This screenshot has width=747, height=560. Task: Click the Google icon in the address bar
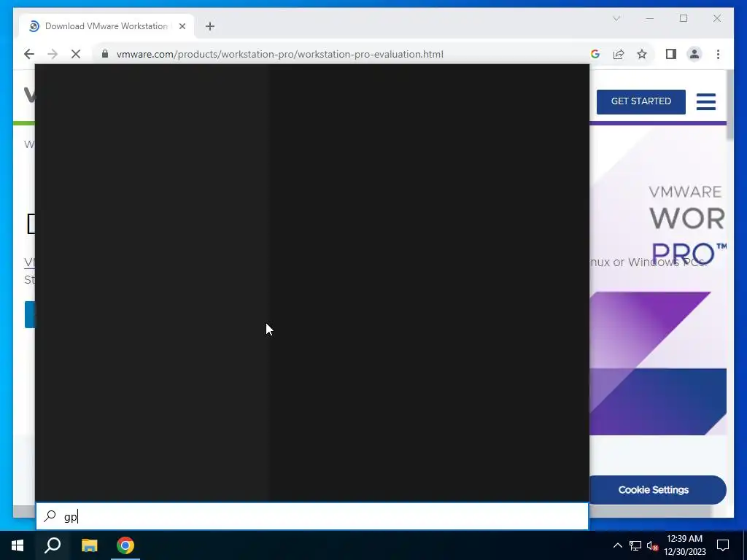(595, 54)
